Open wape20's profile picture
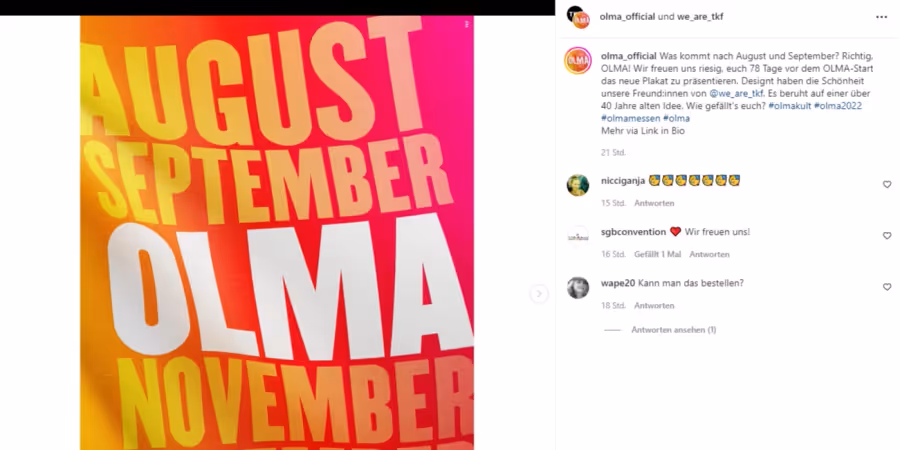The height and width of the screenshot is (450, 900). [578, 288]
